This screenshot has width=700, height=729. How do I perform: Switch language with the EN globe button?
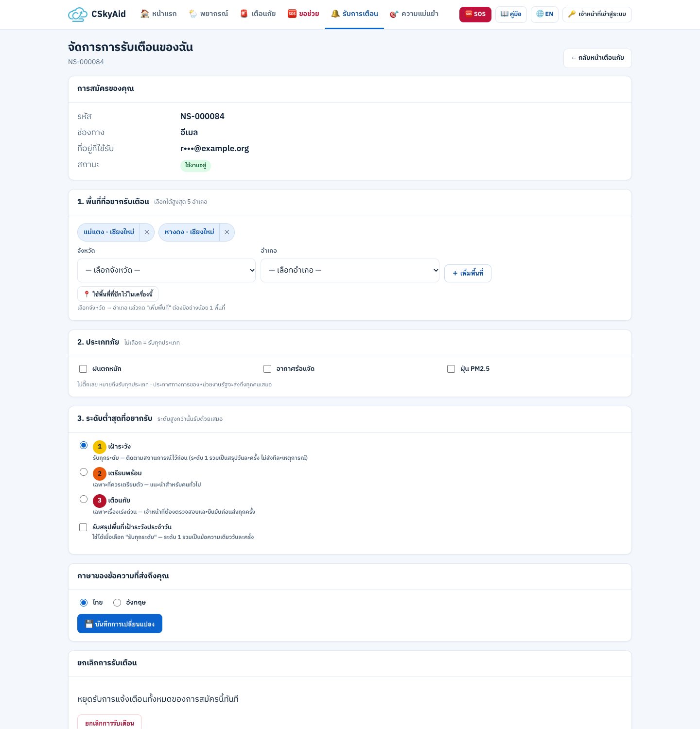(x=544, y=14)
